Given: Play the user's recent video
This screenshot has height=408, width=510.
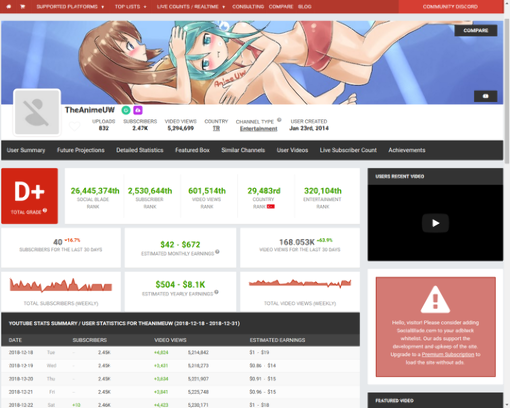Looking at the screenshot, I should pos(435,223).
